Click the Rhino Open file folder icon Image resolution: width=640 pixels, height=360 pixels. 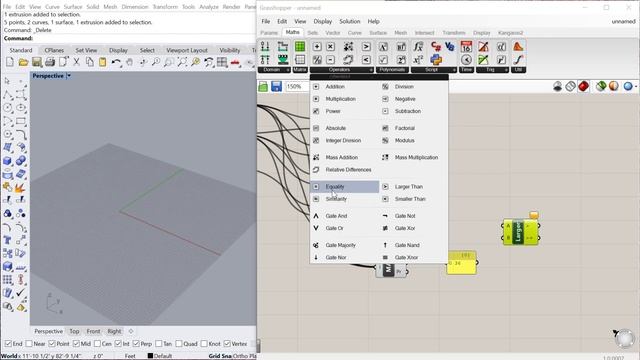(x=23, y=62)
